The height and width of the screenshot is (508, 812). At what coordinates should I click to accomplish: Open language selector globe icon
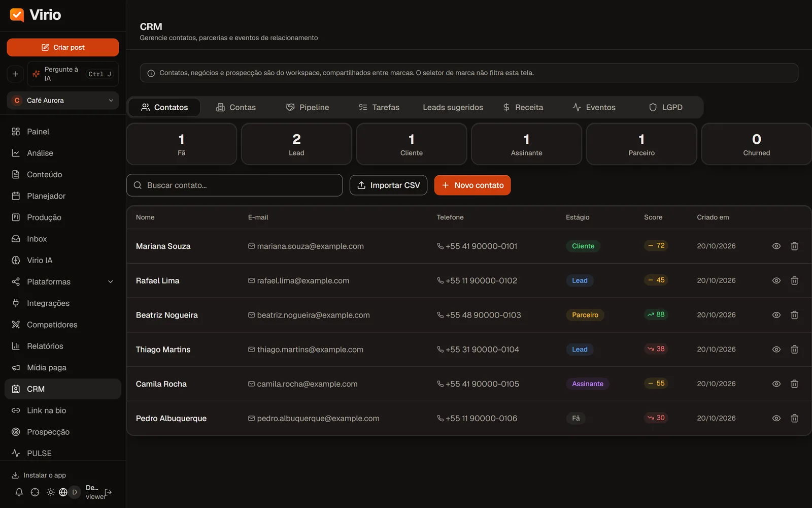(x=63, y=492)
